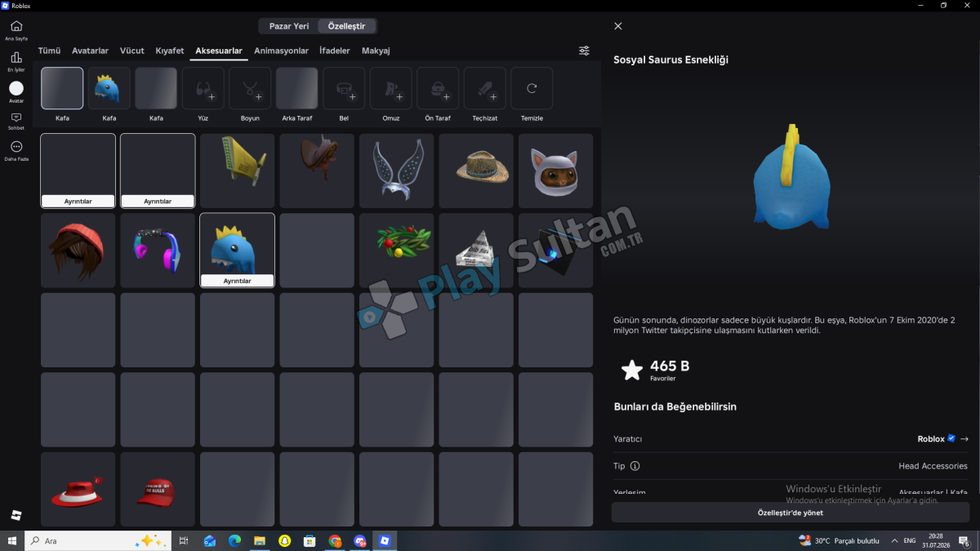Open the Windows notification center

point(965,540)
